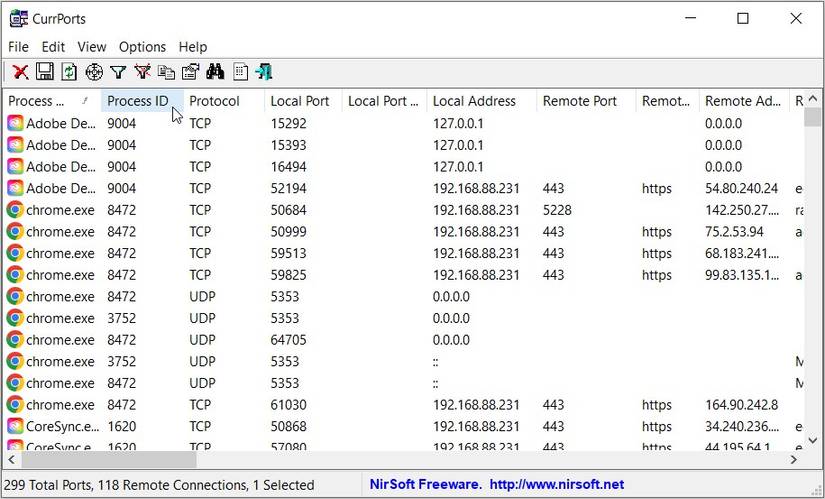Screen dimensions: 825x499
Task: Open the Help menu
Action: pos(193,47)
